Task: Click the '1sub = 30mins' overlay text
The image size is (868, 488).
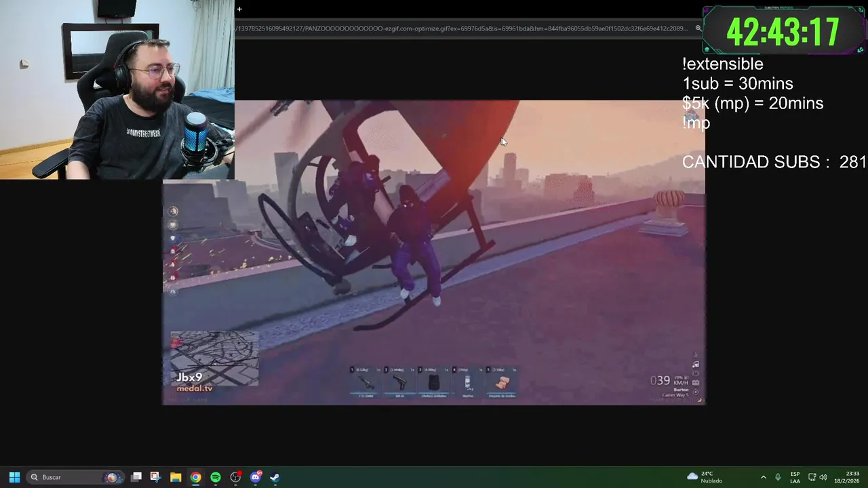Action: click(x=738, y=83)
